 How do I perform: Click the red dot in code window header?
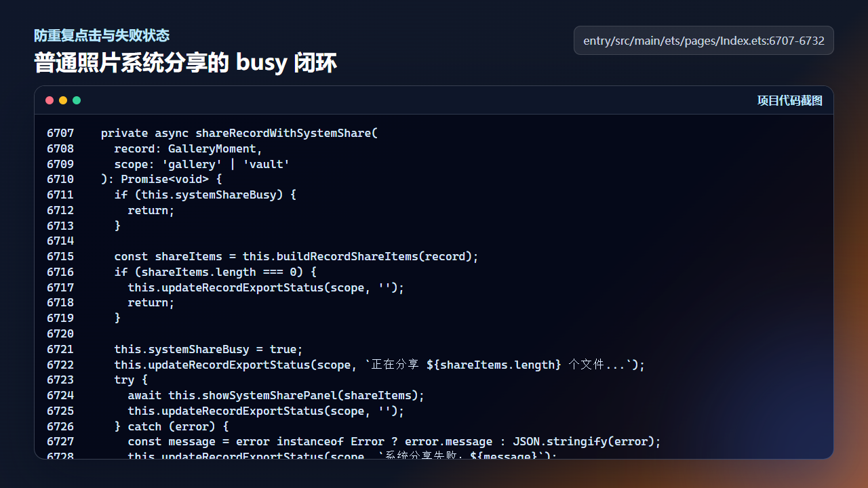(50, 100)
